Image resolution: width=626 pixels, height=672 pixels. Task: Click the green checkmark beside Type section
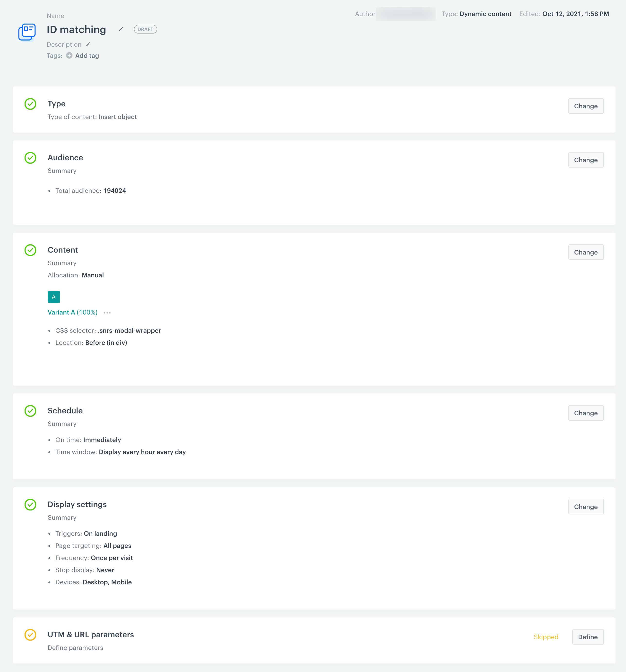pyautogui.click(x=30, y=104)
